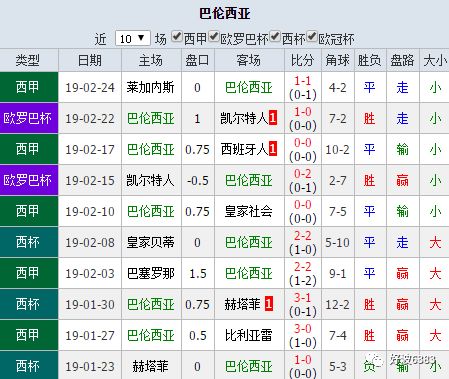
Task: Open the 西班牙人 away team link
Action: 244,149
